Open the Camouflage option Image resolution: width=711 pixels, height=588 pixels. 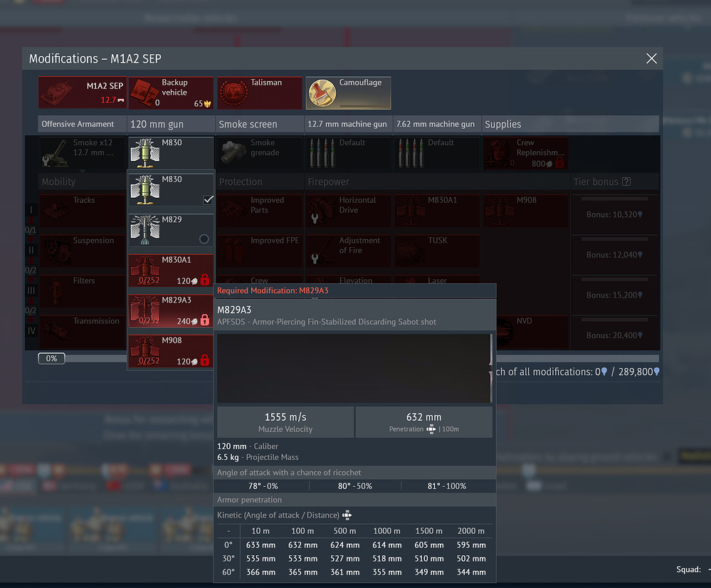tap(348, 93)
